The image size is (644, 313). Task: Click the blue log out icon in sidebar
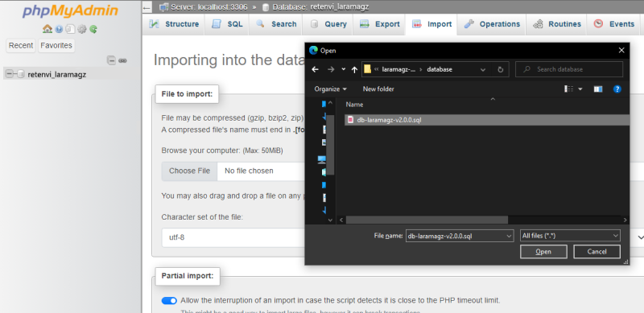[x=59, y=29]
